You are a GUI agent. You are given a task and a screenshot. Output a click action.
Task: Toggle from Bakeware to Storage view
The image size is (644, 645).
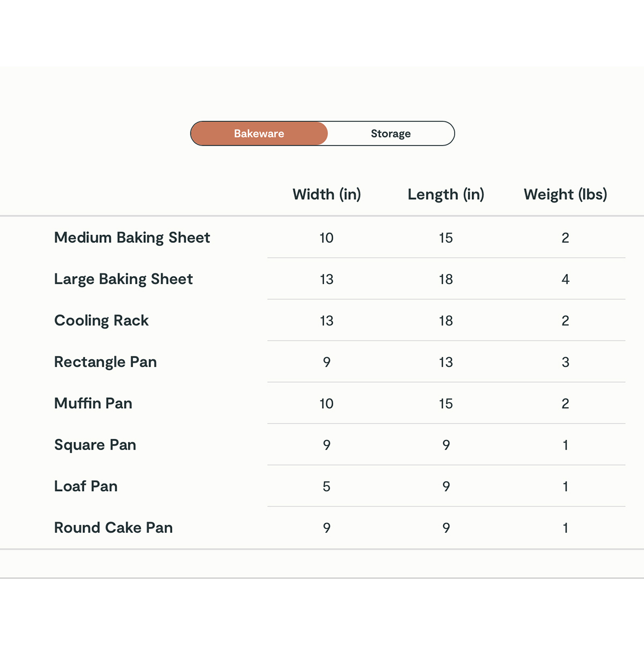pyautogui.click(x=391, y=133)
